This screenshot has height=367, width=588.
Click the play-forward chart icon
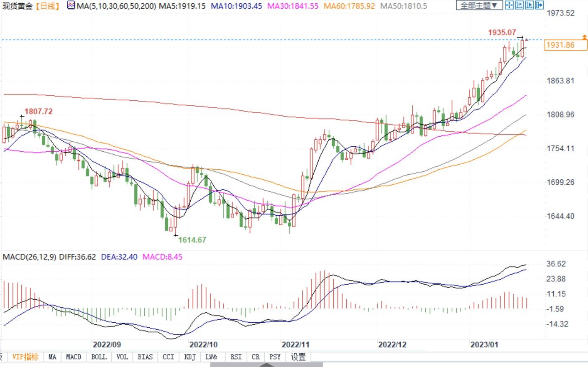point(529,5)
